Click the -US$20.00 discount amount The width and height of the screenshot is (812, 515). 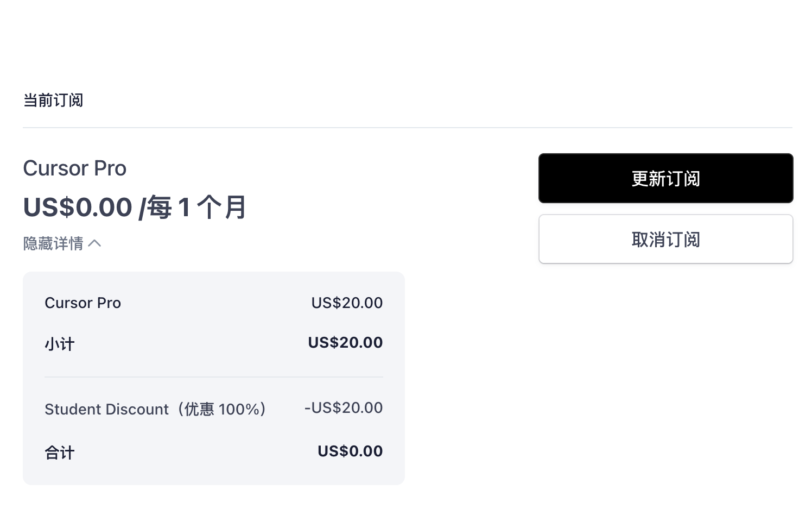(344, 407)
